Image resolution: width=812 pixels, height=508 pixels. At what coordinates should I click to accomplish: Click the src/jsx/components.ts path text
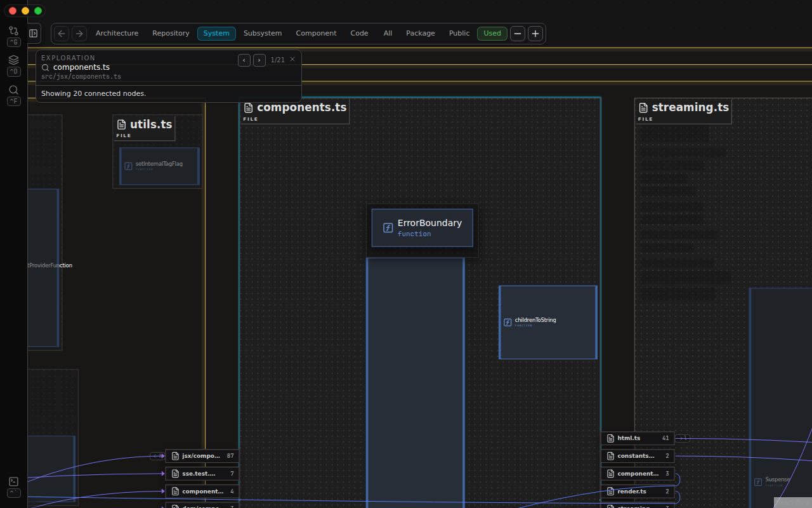(x=81, y=77)
